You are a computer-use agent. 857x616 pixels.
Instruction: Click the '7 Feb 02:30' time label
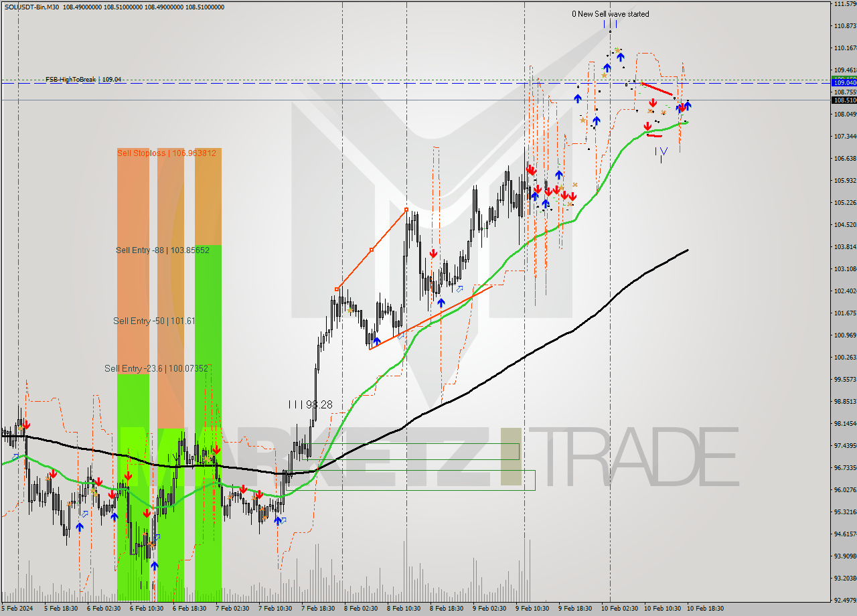[x=232, y=609]
